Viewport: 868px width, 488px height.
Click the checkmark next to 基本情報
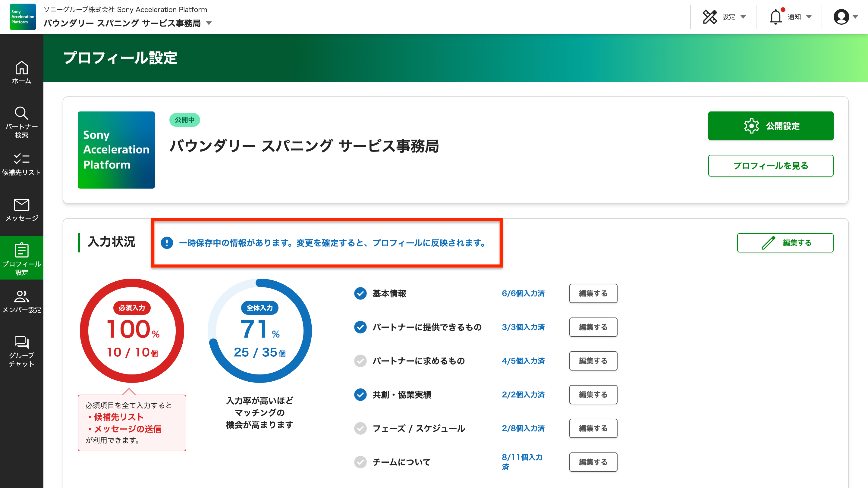pos(360,293)
